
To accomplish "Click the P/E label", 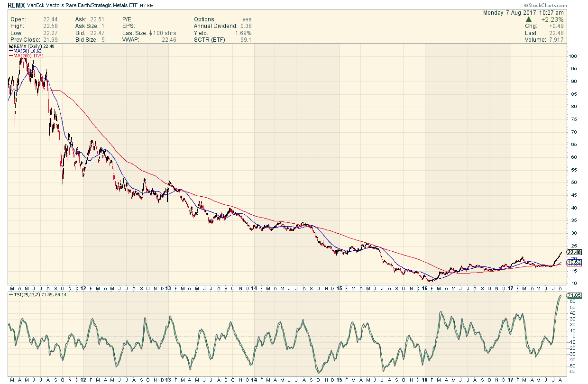I will pos(129,20).
